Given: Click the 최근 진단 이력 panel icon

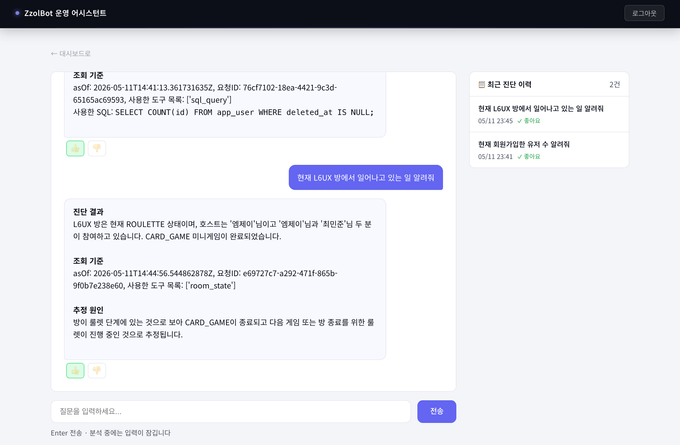Looking at the screenshot, I should pyautogui.click(x=481, y=85).
